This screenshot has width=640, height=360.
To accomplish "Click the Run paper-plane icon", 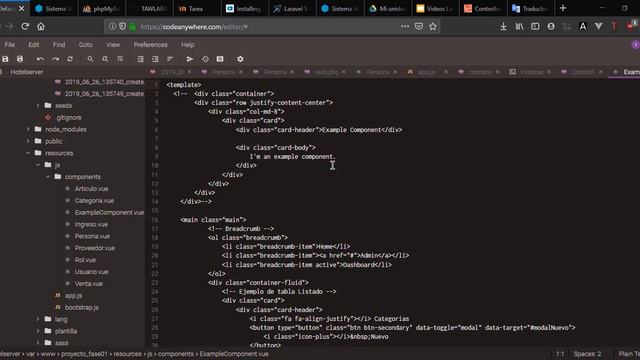I will click(x=190, y=59).
